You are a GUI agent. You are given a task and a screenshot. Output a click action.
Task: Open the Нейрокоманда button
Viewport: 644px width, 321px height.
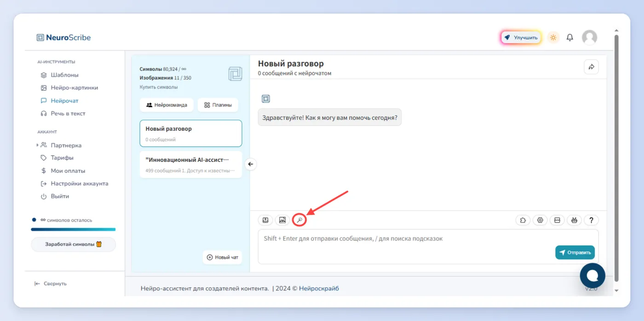pos(167,105)
